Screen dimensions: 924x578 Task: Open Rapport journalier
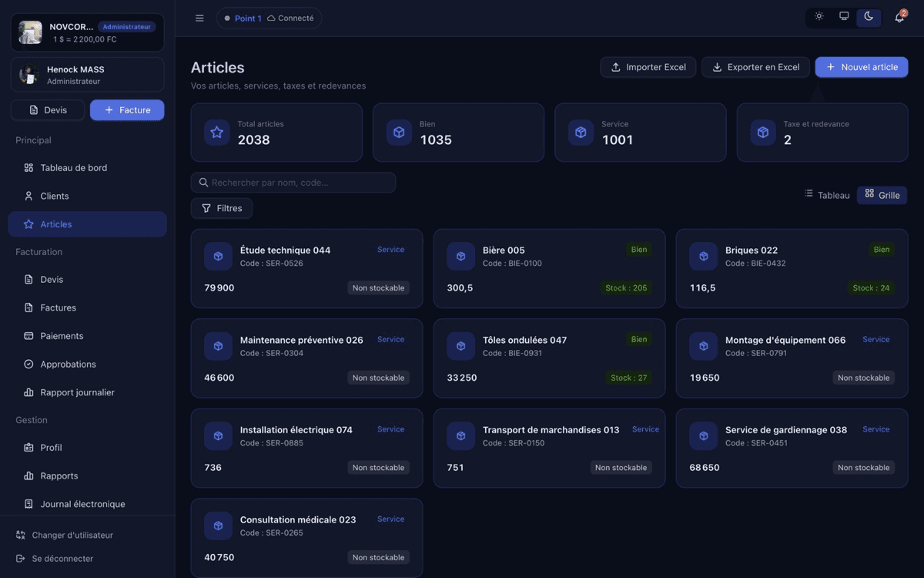(87, 392)
